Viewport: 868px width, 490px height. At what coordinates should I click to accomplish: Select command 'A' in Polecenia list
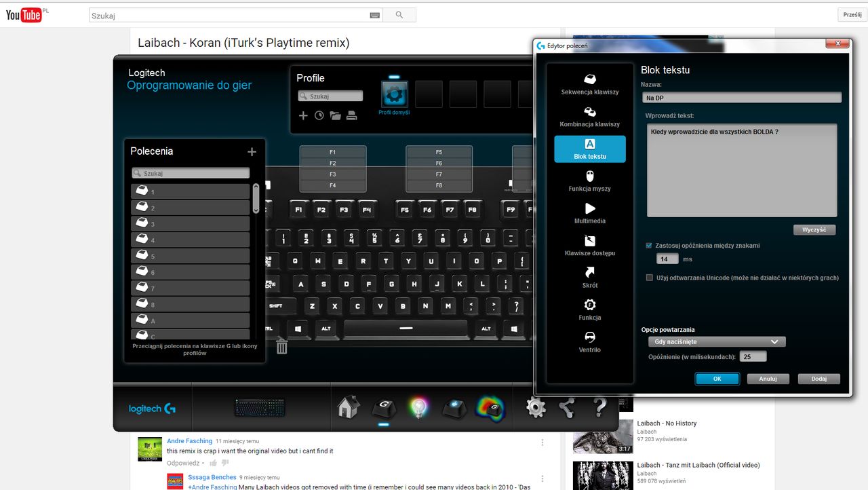click(x=191, y=320)
